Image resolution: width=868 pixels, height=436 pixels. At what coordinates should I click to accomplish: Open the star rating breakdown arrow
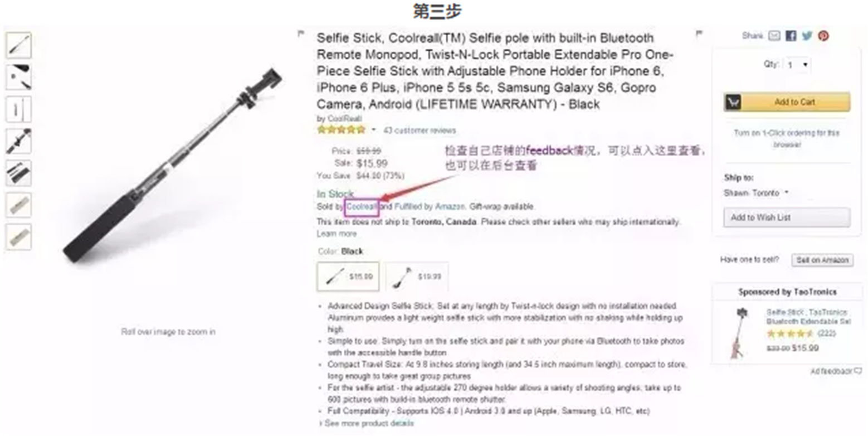374,130
